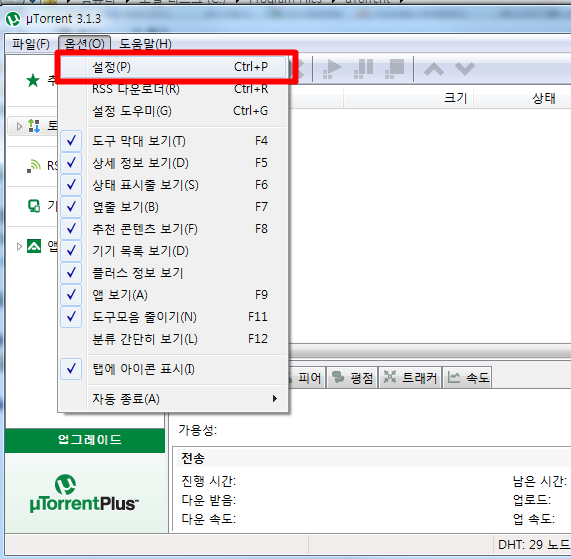This screenshot has width=571, height=559.
Task: Switch to the 피어 tab
Action: coord(307,378)
